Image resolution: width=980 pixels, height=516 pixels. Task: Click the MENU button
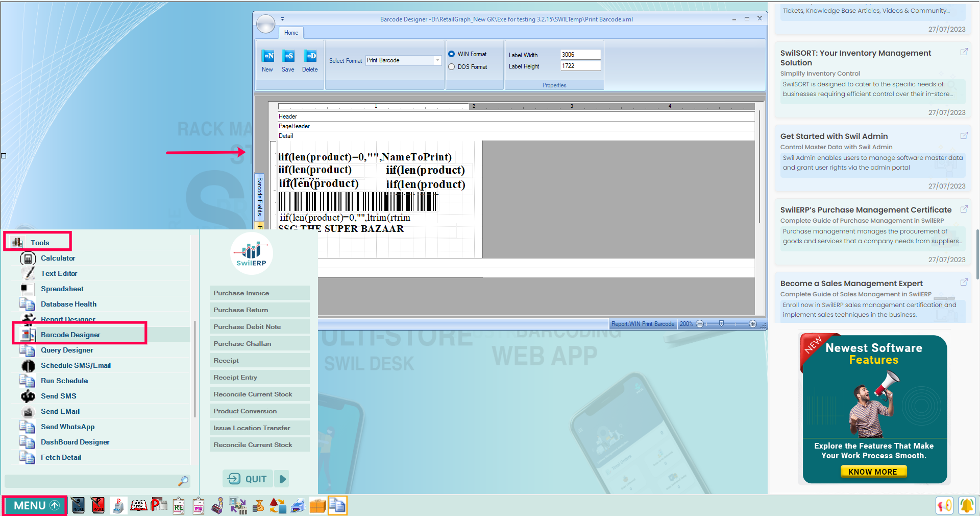(35, 505)
